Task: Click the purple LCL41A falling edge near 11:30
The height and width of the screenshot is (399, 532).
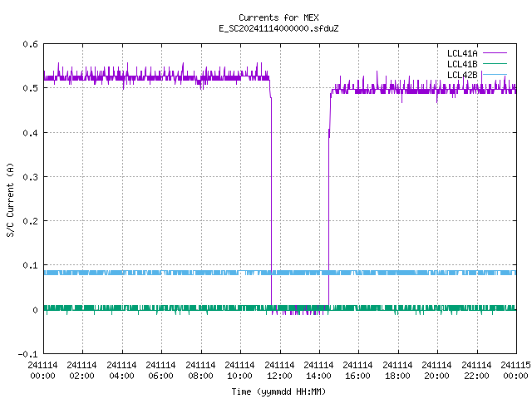Action: tap(271, 200)
